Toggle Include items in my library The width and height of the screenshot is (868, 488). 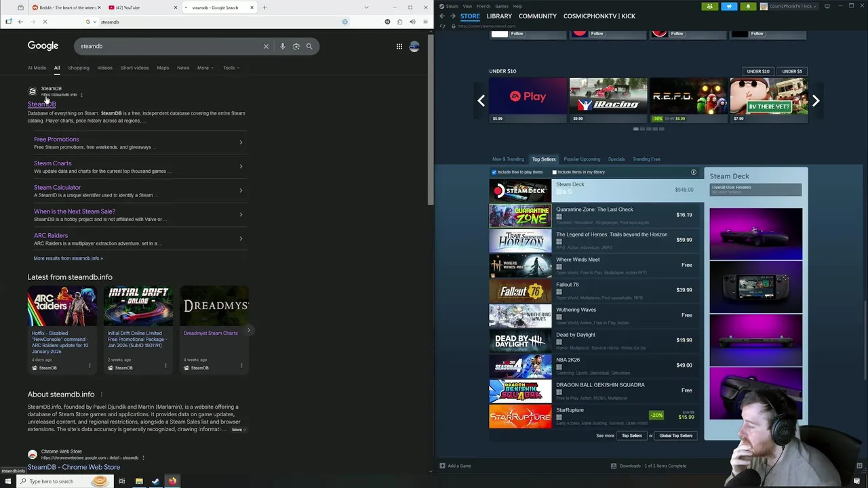[554, 172]
